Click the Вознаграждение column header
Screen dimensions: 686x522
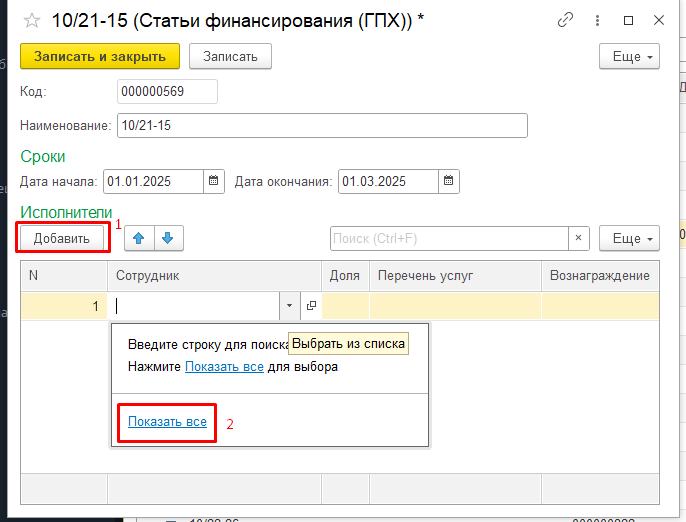coord(600,276)
